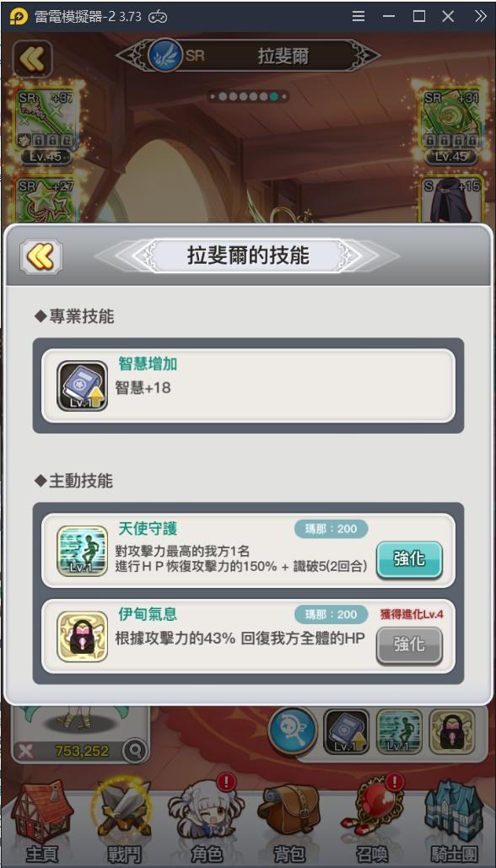Image resolution: width=496 pixels, height=868 pixels.
Task: Go to the 召喚 summon tab
Action: [372, 823]
